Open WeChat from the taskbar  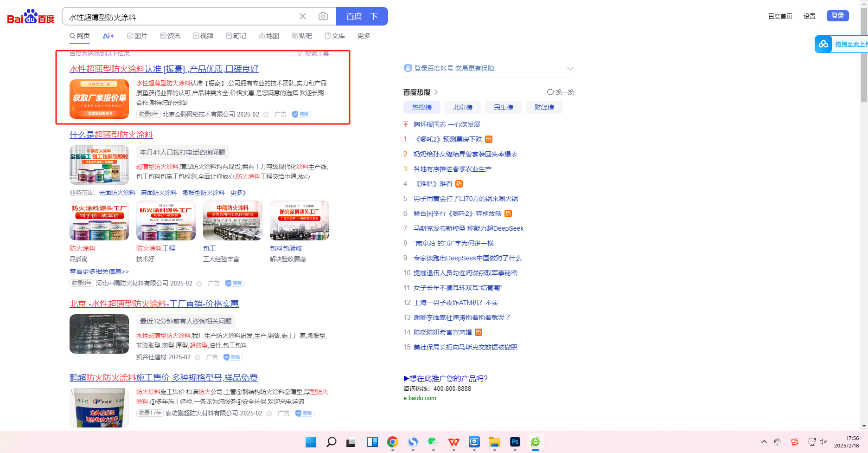pyautogui.click(x=433, y=442)
